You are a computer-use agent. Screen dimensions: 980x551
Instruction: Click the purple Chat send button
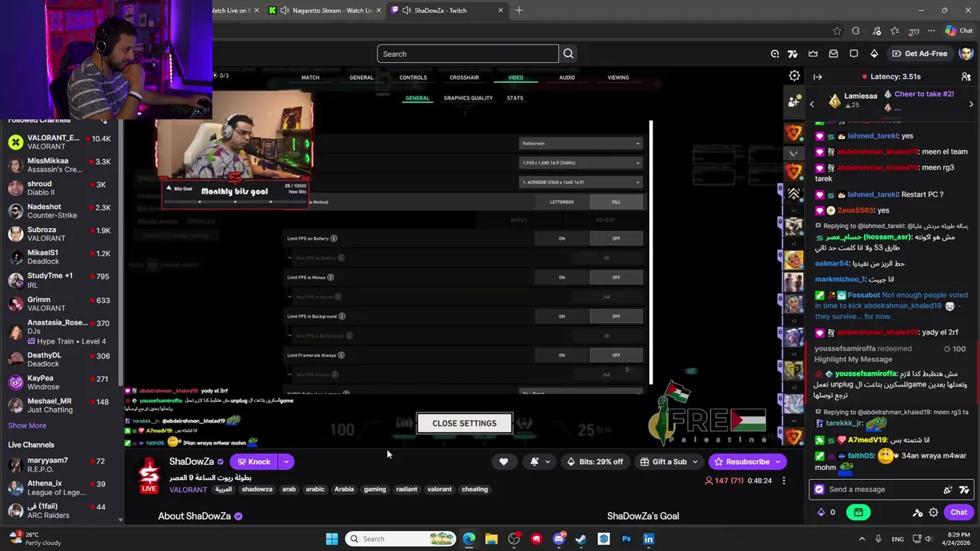click(x=959, y=513)
